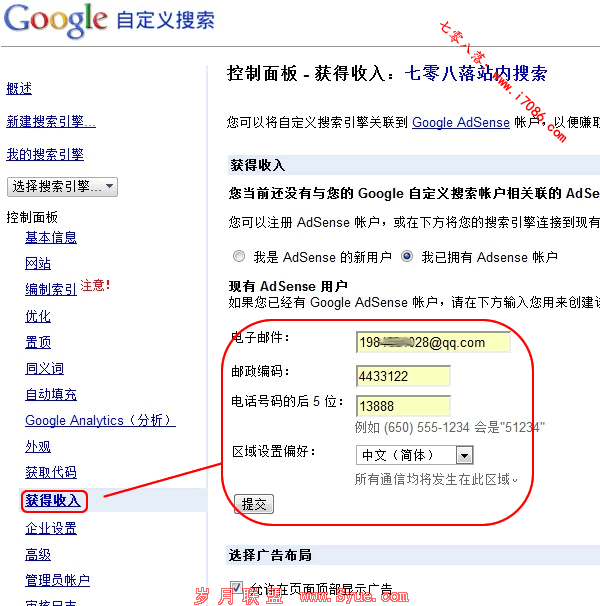The width and height of the screenshot is (600, 606).
Task: Open 概述 in the sidebar
Action: click(x=19, y=89)
